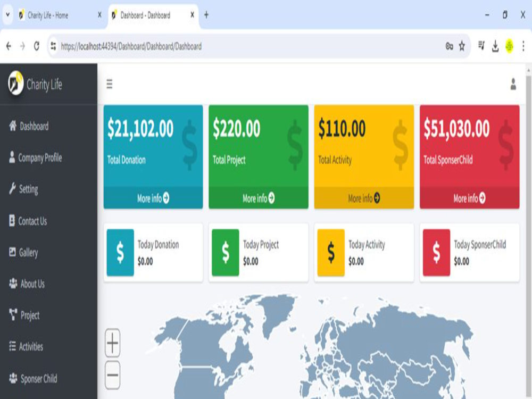Viewport: 532px width, 399px height.
Task: Zoom out the world map with minus button
Action: [112, 375]
